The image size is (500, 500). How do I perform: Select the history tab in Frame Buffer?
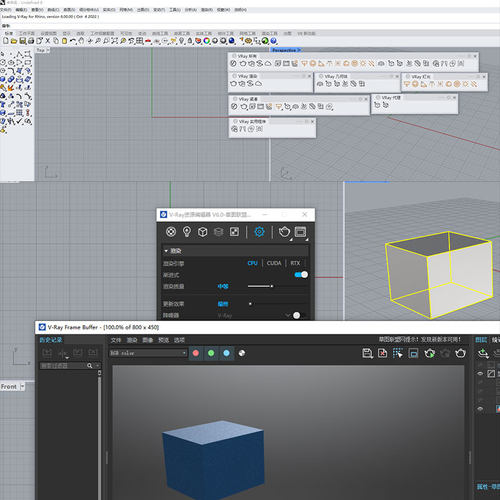pyautogui.click(x=51, y=340)
